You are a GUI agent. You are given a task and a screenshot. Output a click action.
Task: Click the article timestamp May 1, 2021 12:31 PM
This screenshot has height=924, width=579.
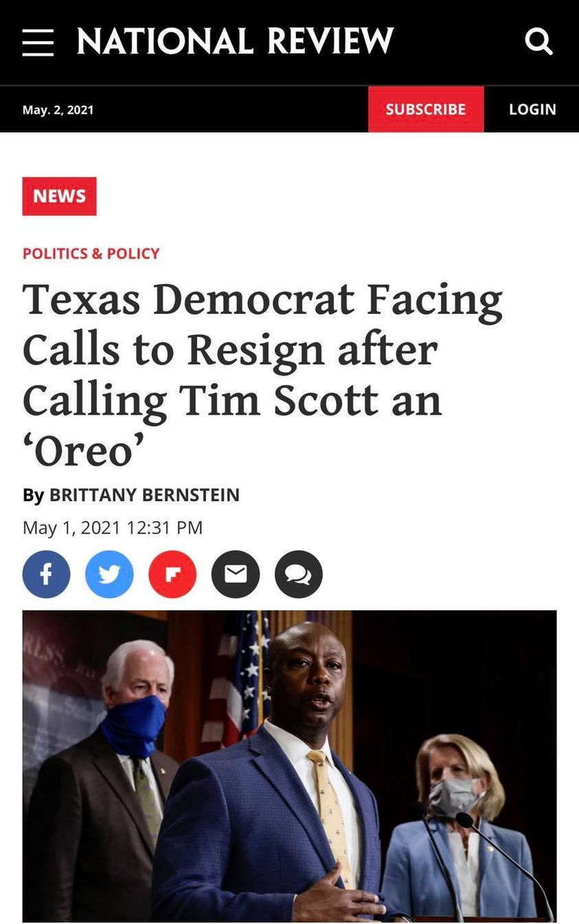[x=113, y=527]
